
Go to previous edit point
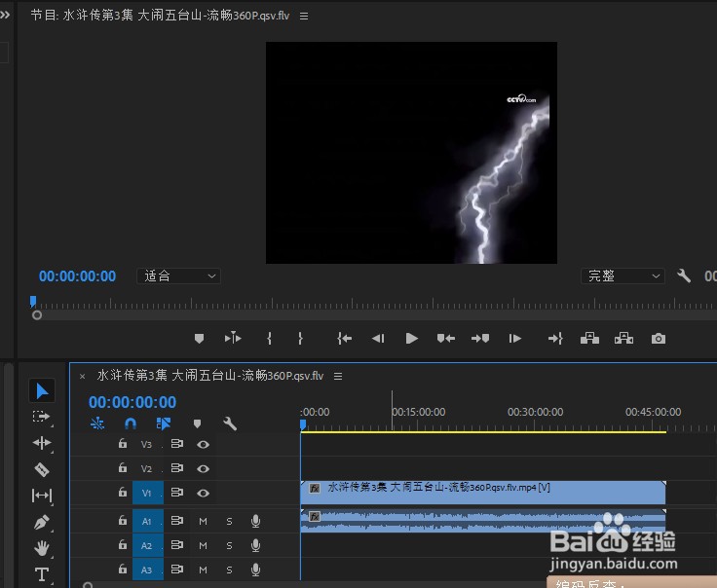tap(446, 339)
